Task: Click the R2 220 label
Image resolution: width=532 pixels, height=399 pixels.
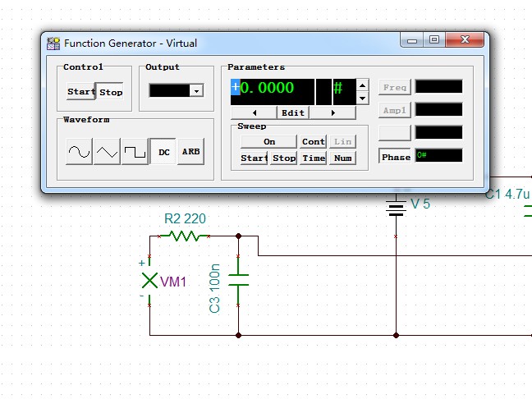Action: (x=185, y=219)
